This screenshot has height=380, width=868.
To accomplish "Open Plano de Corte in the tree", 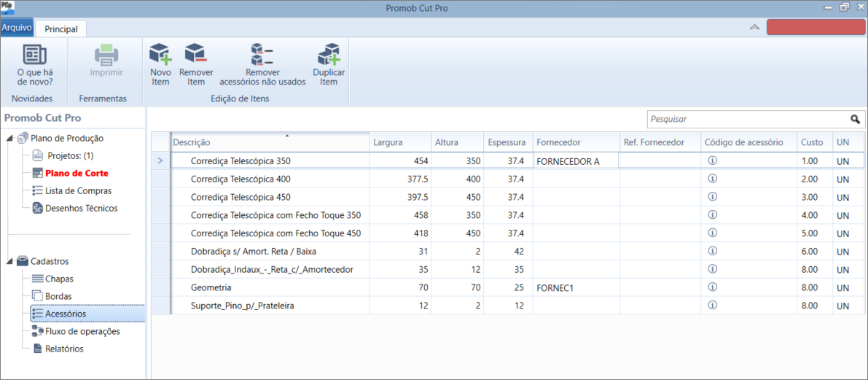I will click(x=77, y=174).
